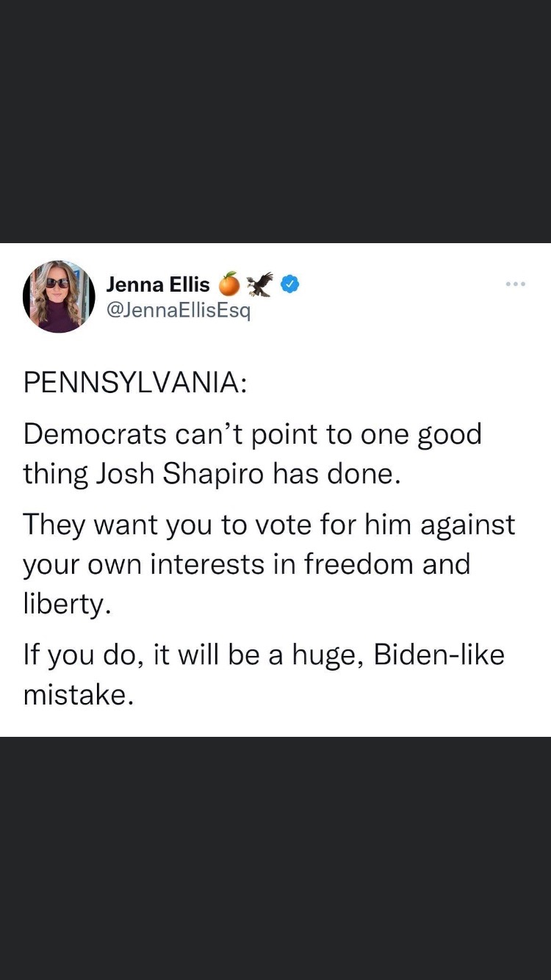Click the word "liberty." in the tweet
Image resolution: width=551 pixels, height=980 pixels.
[68, 604]
